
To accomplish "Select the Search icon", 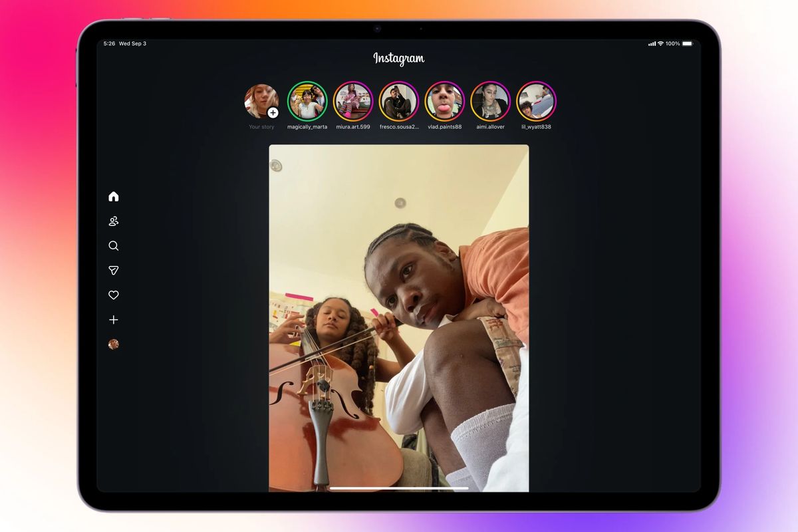I will 114,245.
